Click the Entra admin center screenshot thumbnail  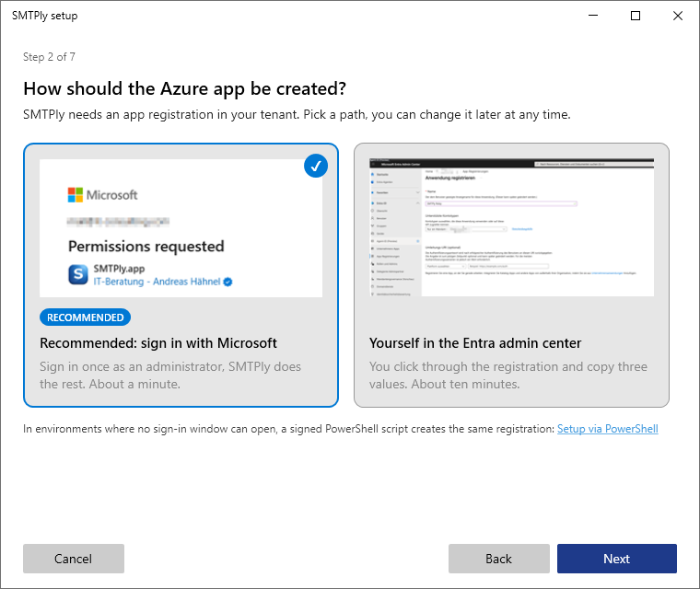click(511, 227)
